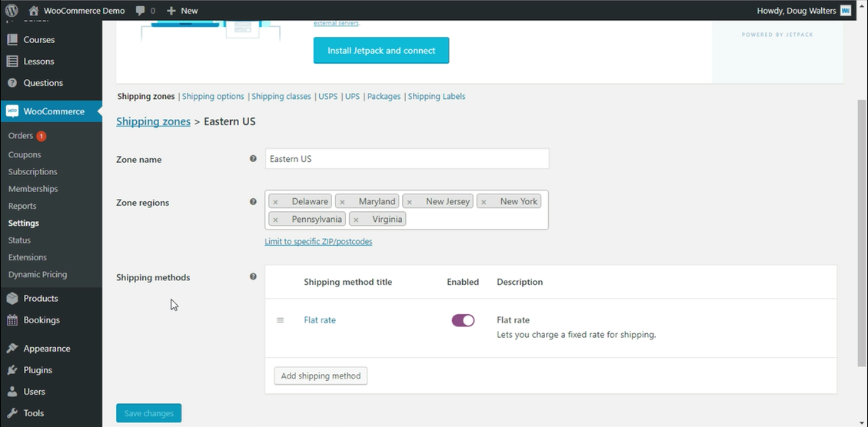Click the Shipping zones breadcrumb link

[x=153, y=121]
